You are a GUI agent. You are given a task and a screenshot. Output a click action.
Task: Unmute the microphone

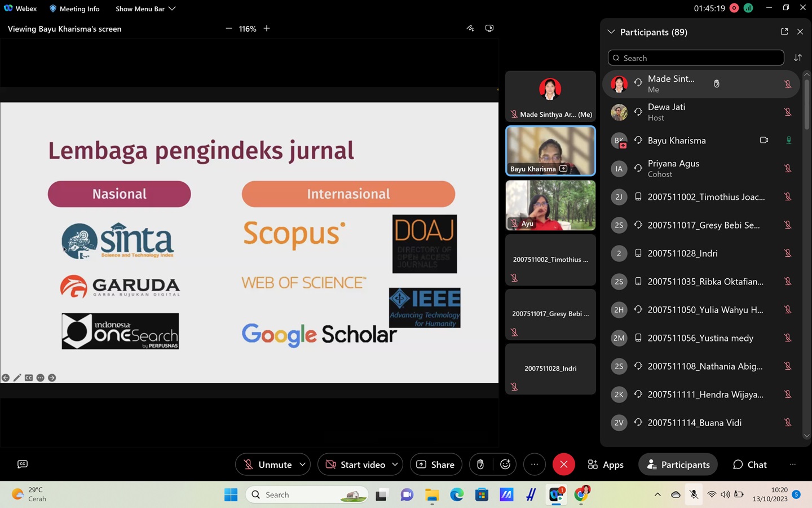coord(267,465)
